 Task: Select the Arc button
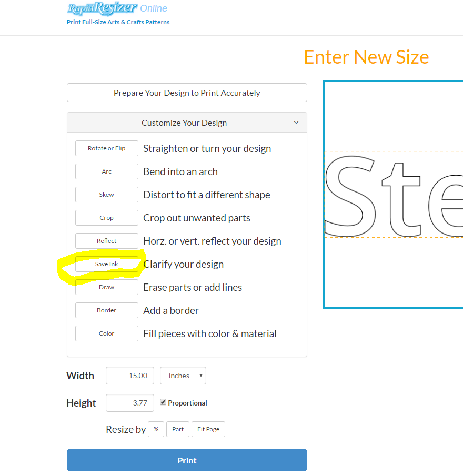[x=107, y=171]
